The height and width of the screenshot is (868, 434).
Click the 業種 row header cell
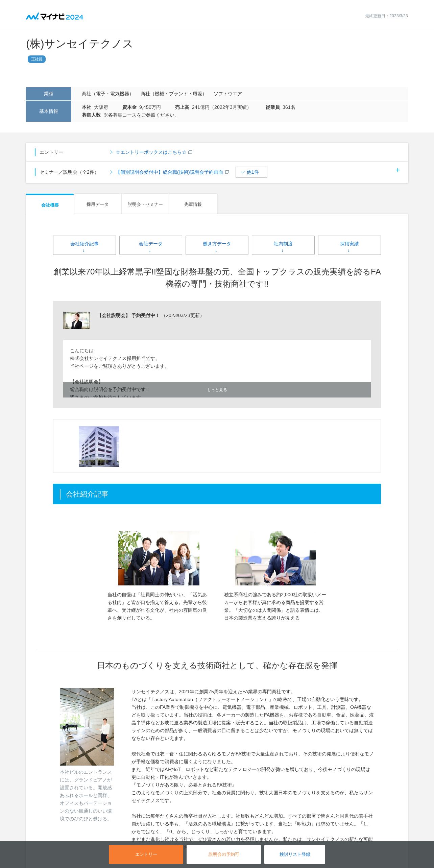click(48, 94)
